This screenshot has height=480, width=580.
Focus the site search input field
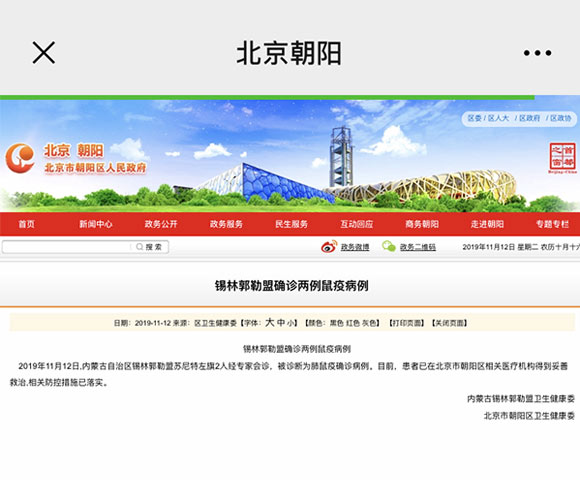tap(67, 247)
